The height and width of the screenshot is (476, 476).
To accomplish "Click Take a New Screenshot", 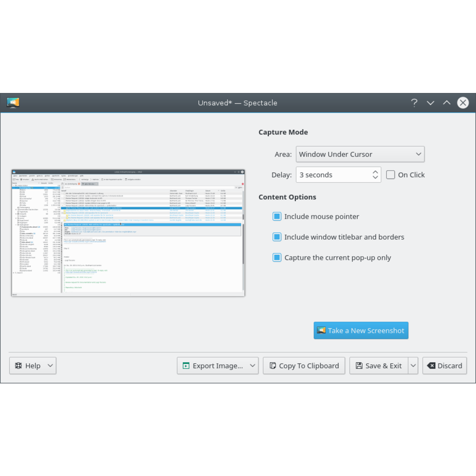I will point(361,330).
